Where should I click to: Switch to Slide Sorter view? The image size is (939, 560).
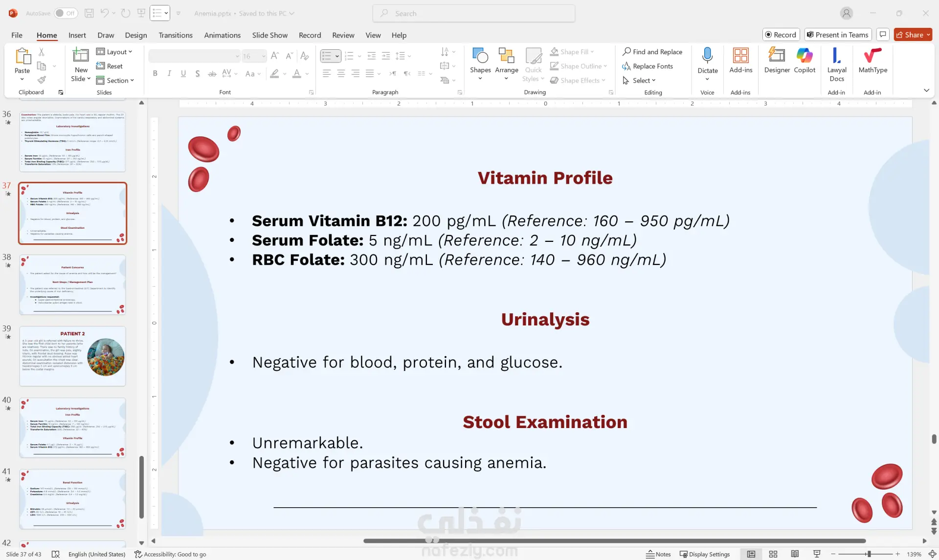pyautogui.click(x=773, y=554)
